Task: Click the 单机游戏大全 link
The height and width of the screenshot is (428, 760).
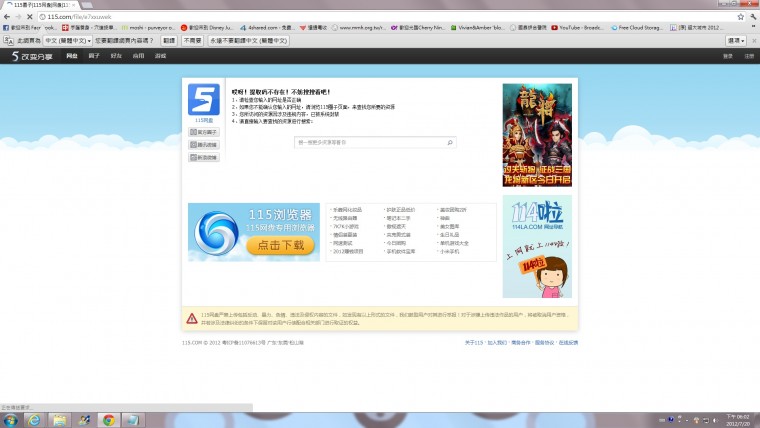Action: (x=454, y=243)
